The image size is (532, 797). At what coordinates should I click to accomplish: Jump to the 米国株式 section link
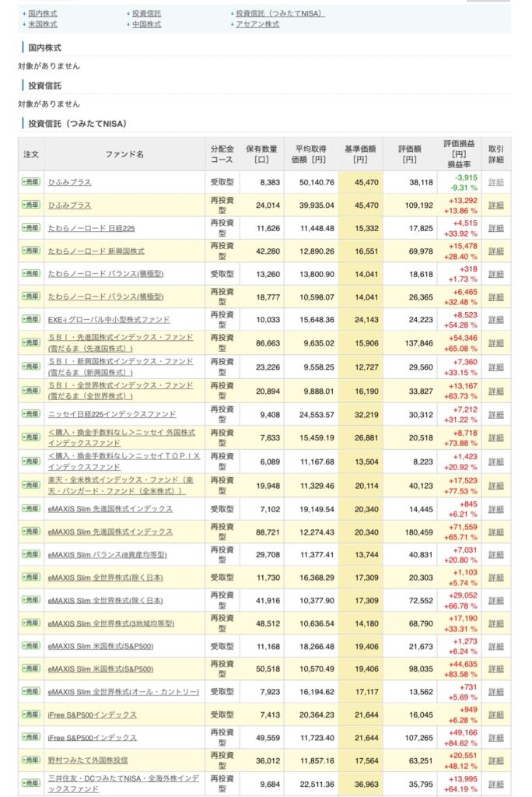click(x=43, y=24)
